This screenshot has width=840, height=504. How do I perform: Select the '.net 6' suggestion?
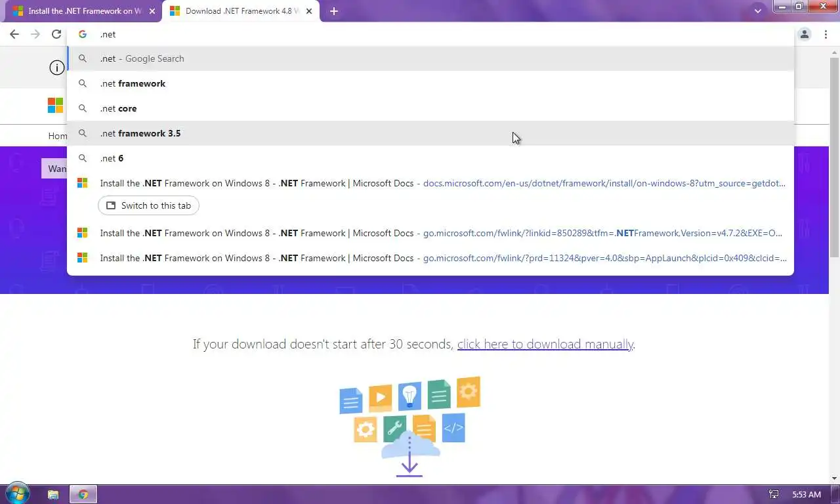(x=430, y=158)
